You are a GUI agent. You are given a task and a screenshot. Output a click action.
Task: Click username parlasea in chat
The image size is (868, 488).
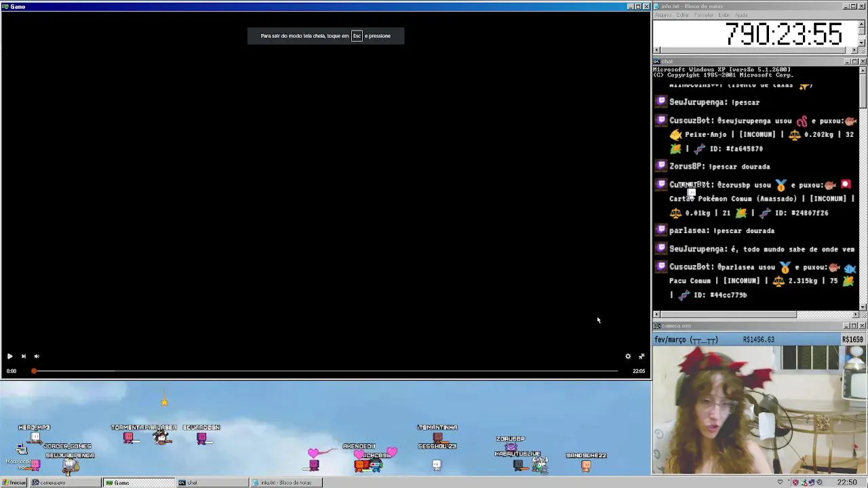click(x=688, y=231)
